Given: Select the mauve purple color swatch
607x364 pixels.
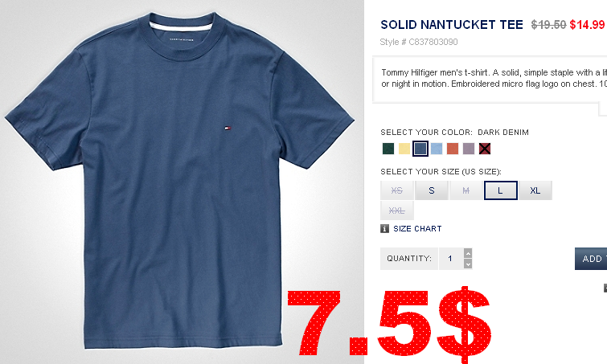Looking at the screenshot, I should [x=469, y=149].
